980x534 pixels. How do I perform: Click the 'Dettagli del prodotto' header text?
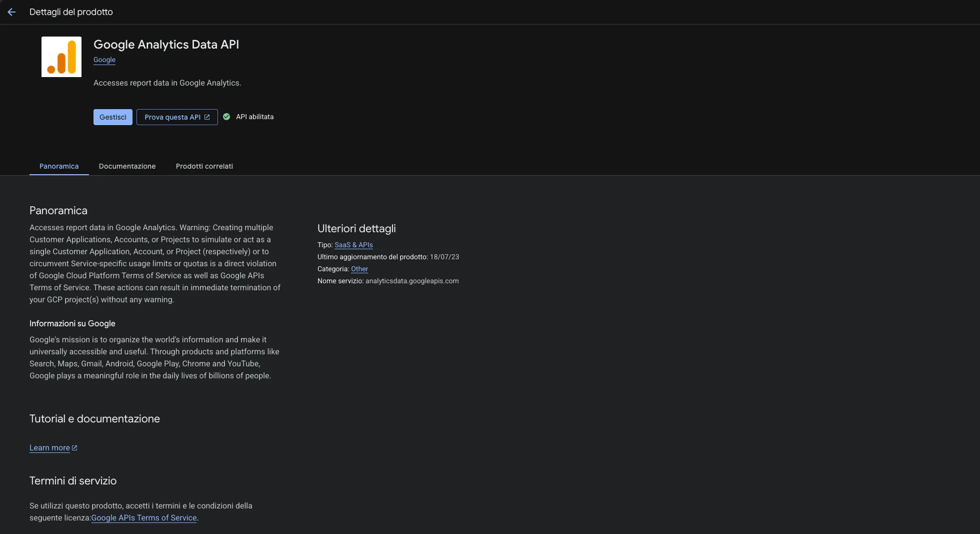[x=71, y=12]
